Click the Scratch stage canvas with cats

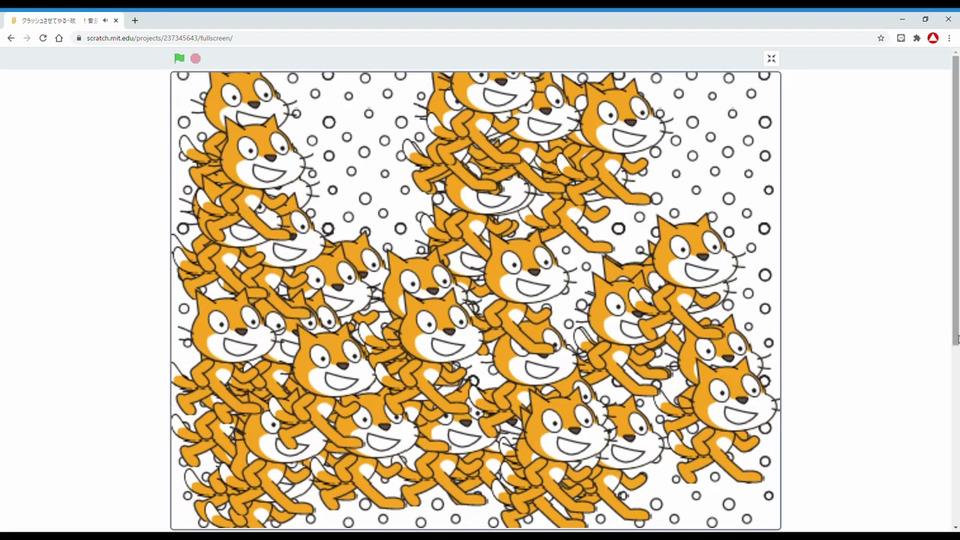coord(476,300)
